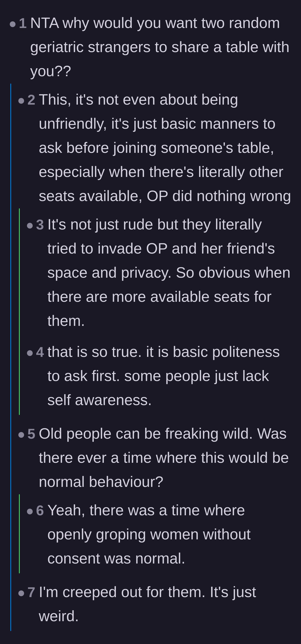This screenshot has height=644, width=301.
Task: Select the comment 'I'm creeped out for them'
Action: (147, 604)
